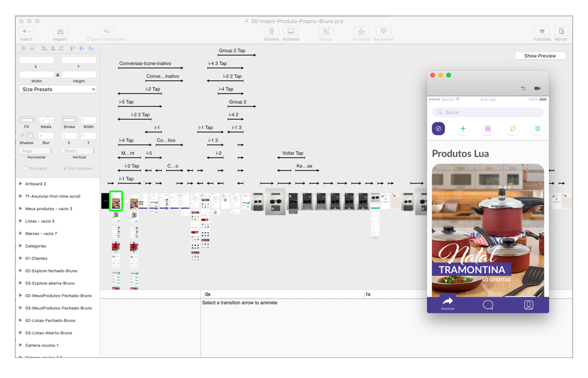588x378 pixels.
Task: Click the layer position X field
Action: [36, 60]
